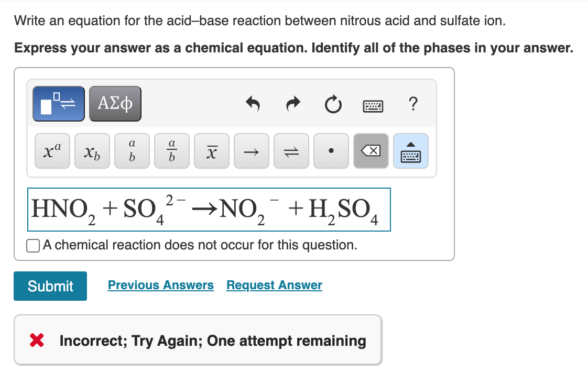Insert a subscript template

(92, 151)
